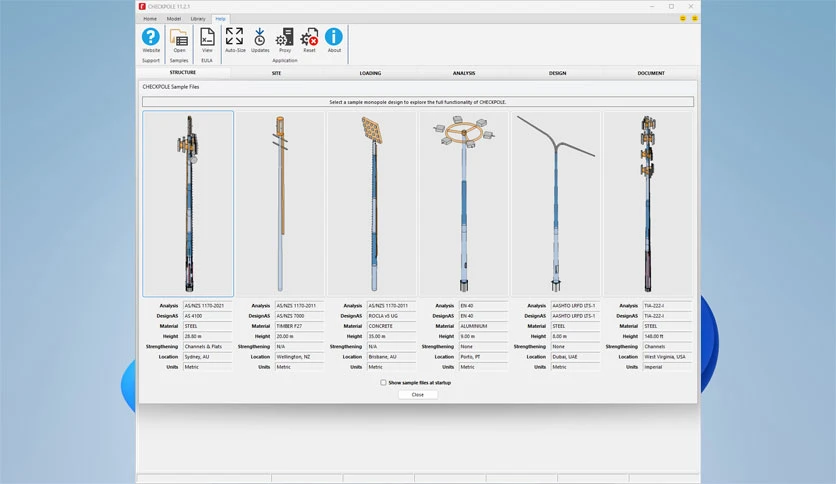Click the 'ALUMINIUM' material field
Image resolution: width=836 pixels, height=484 pixels.
[x=483, y=326]
